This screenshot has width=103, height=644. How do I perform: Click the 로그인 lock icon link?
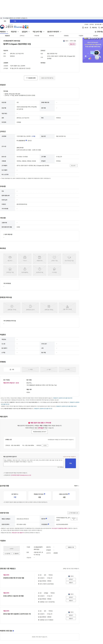85,27
